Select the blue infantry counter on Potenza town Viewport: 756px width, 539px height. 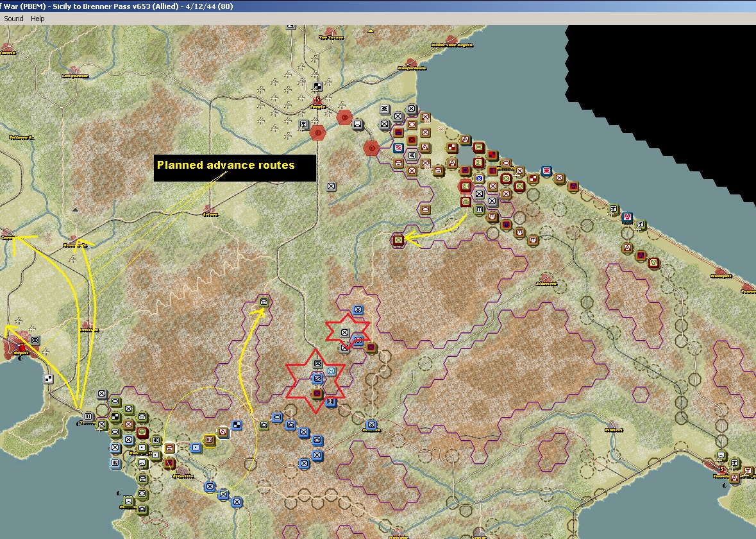point(371,425)
